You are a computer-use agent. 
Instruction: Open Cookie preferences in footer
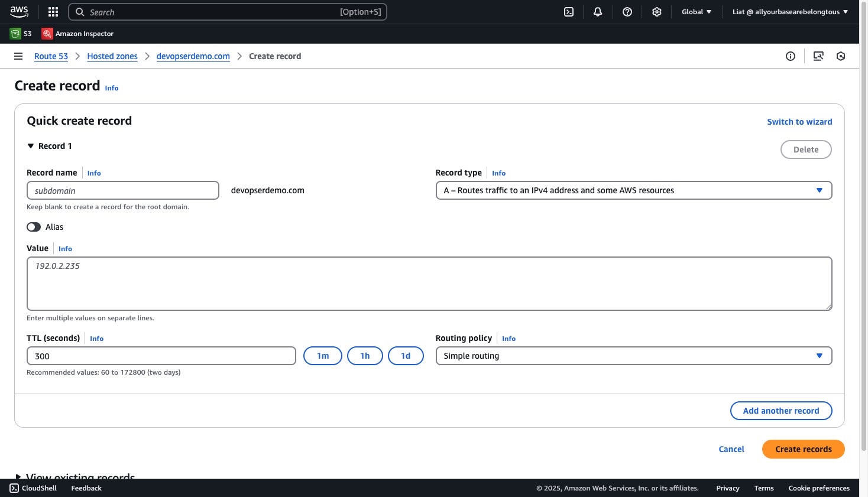819,488
